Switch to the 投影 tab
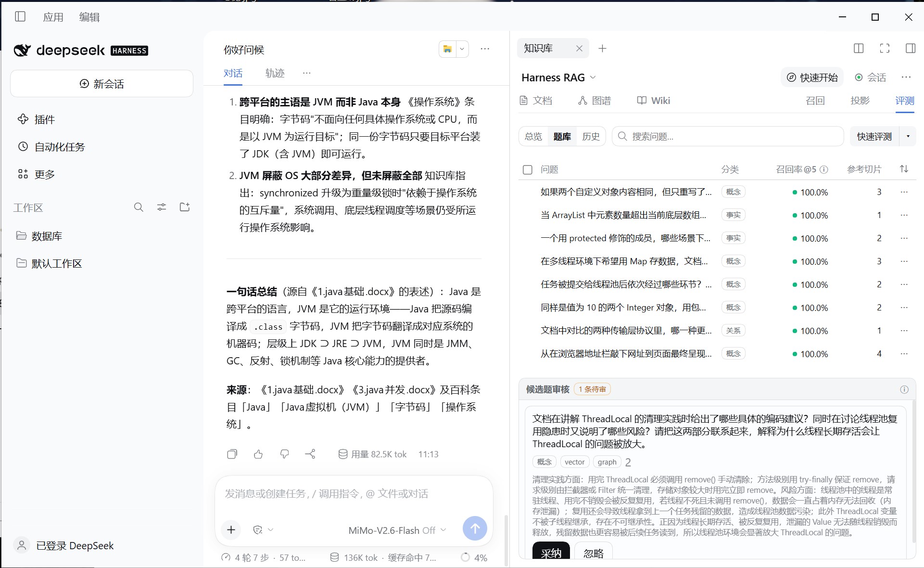924x568 pixels. point(860,101)
